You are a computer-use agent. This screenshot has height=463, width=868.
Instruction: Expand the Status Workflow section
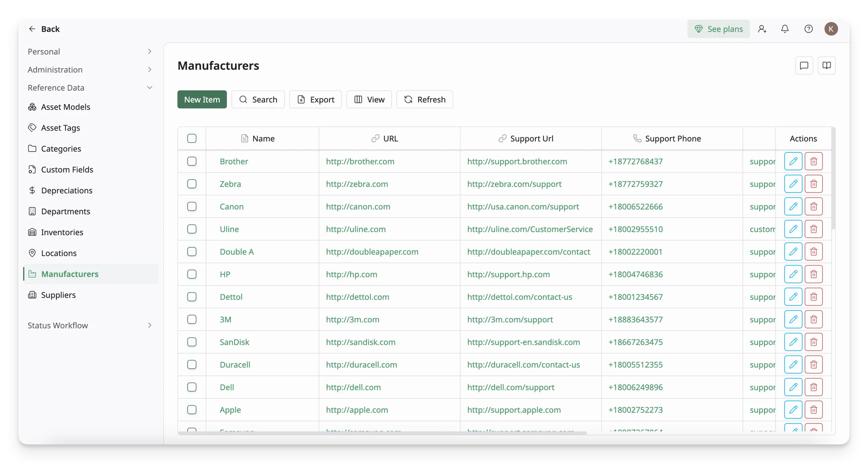click(90, 325)
